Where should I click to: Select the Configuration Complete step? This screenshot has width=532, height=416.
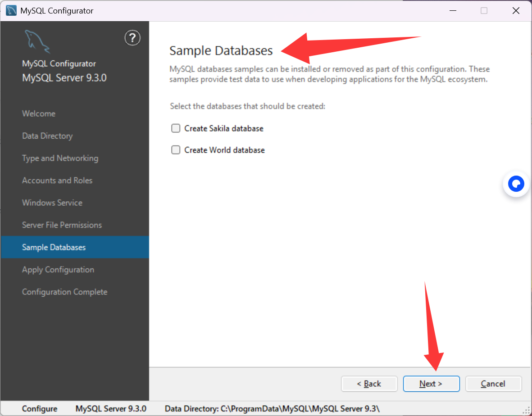[x=64, y=292]
